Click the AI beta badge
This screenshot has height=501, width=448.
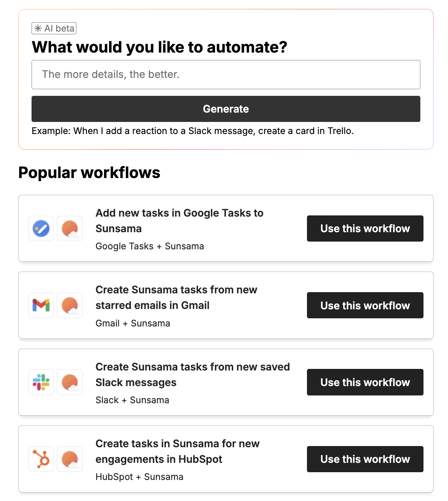click(54, 28)
